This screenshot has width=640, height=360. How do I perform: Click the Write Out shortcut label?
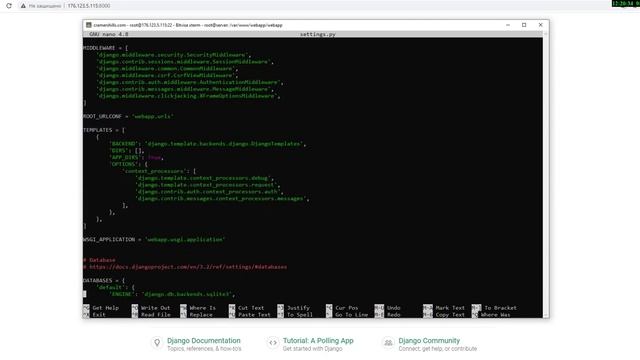[x=156, y=308]
